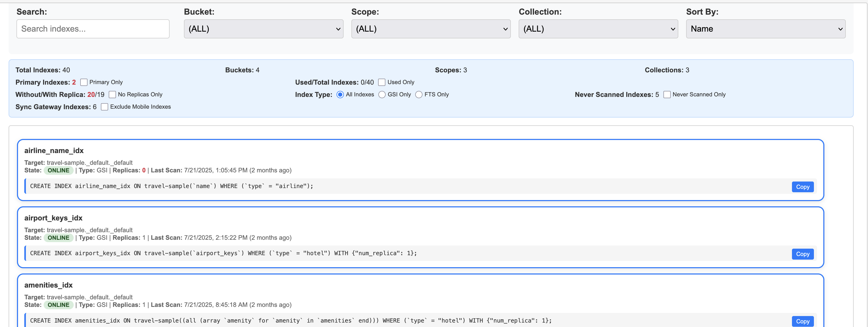Enable the Primary Only checkbox
This screenshot has height=327, width=868.
[84, 82]
